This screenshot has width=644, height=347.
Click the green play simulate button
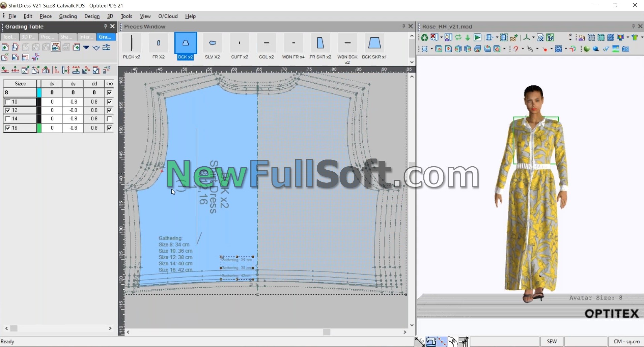click(x=477, y=37)
